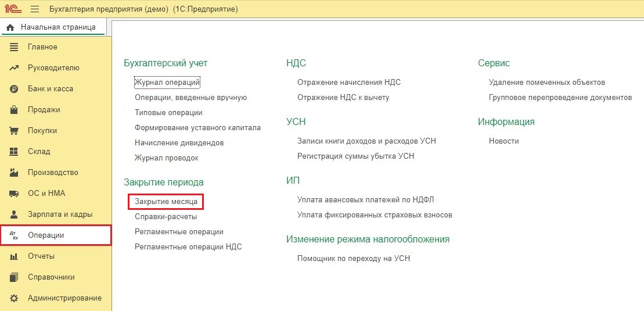This screenshot has height=311, width=644.
Task: Click the УСН group heading
Action: (296, 121)
